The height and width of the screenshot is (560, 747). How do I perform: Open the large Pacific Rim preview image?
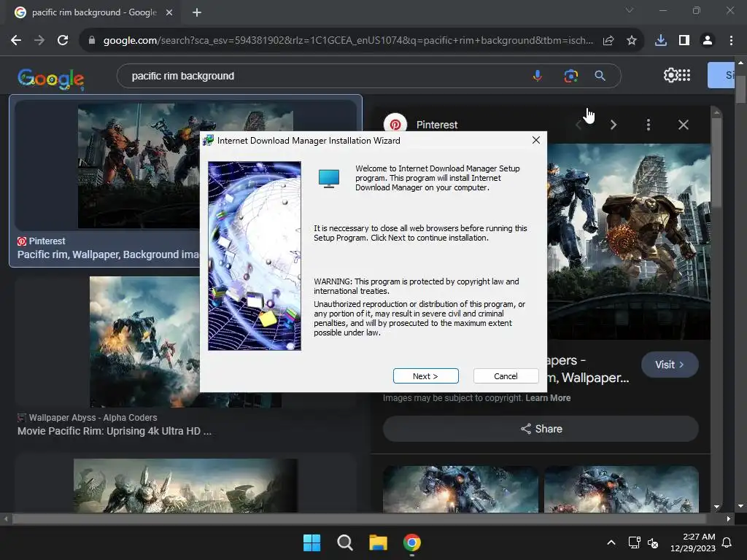tap(629, 241)
